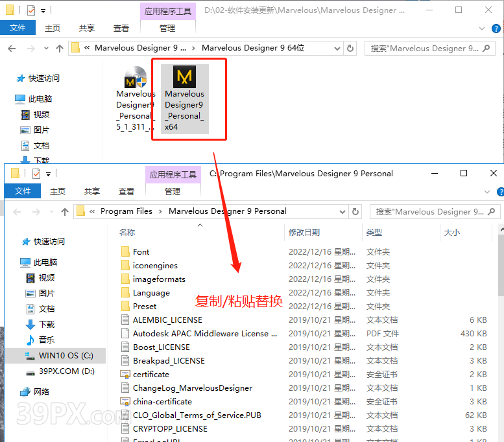Switch to 共享 tab in front window
The image size is (504, 442).
92,191
